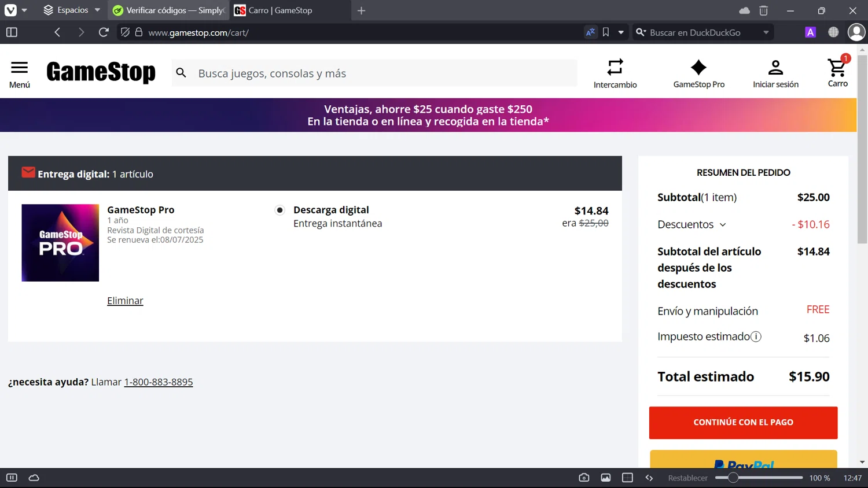Toggle the status bar panel button
This screenshot has width=868, height=488.
pos(12,478)
